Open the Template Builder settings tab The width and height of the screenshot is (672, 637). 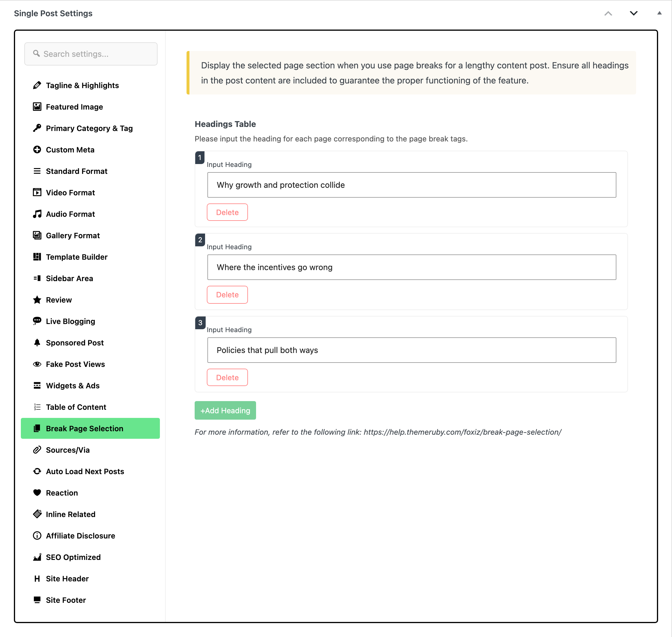click(90, 257)
